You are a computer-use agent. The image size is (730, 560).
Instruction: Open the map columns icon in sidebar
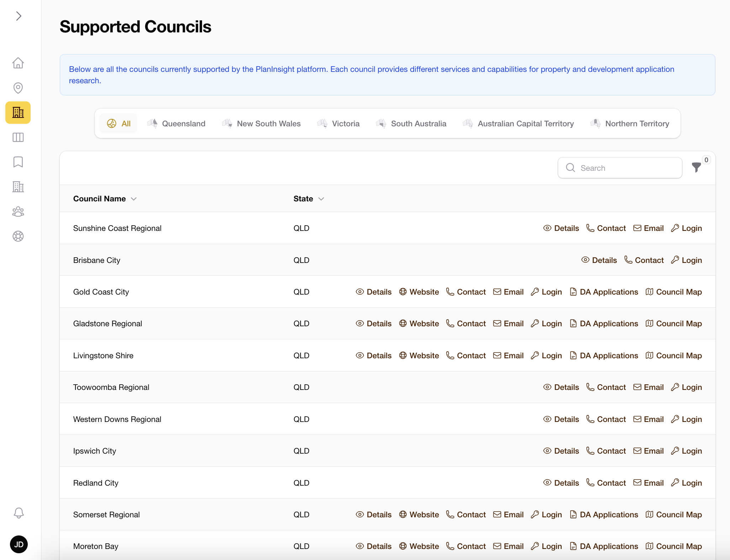pyautogui.click(x=18, y=137)
